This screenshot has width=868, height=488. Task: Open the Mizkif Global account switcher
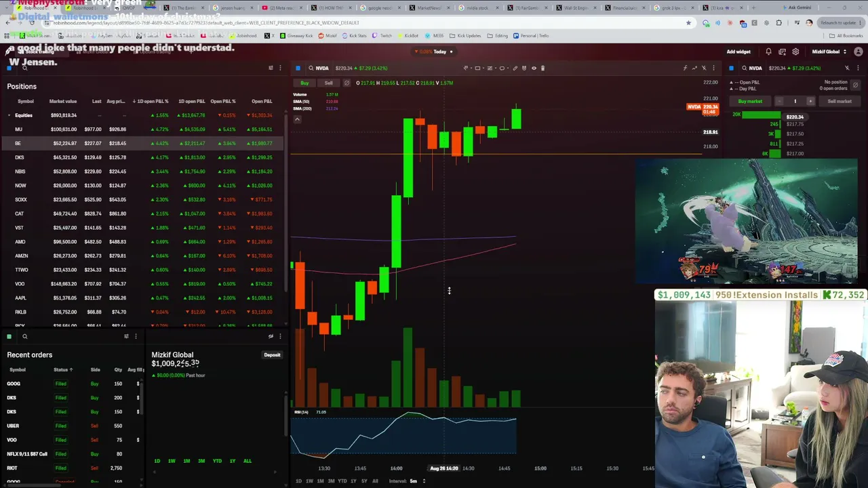829,52
